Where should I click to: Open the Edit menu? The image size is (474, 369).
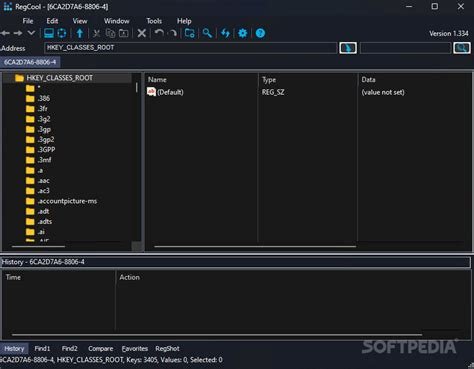click(52, 21)
